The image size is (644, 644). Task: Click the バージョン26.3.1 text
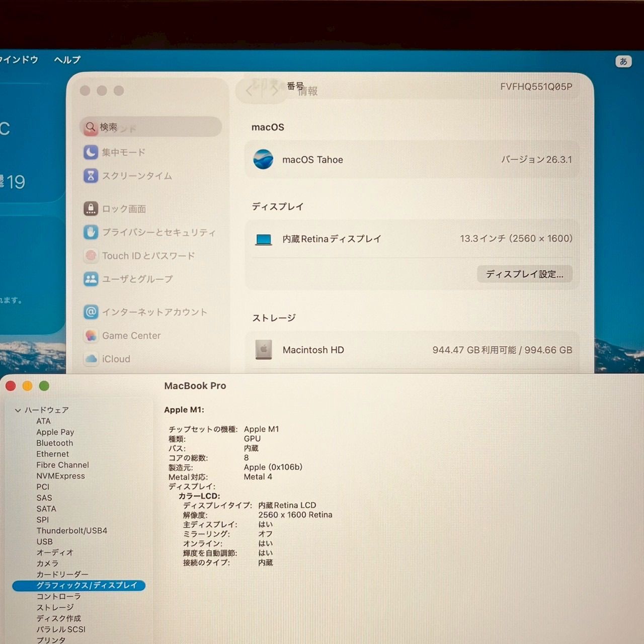tap(536, 159)
